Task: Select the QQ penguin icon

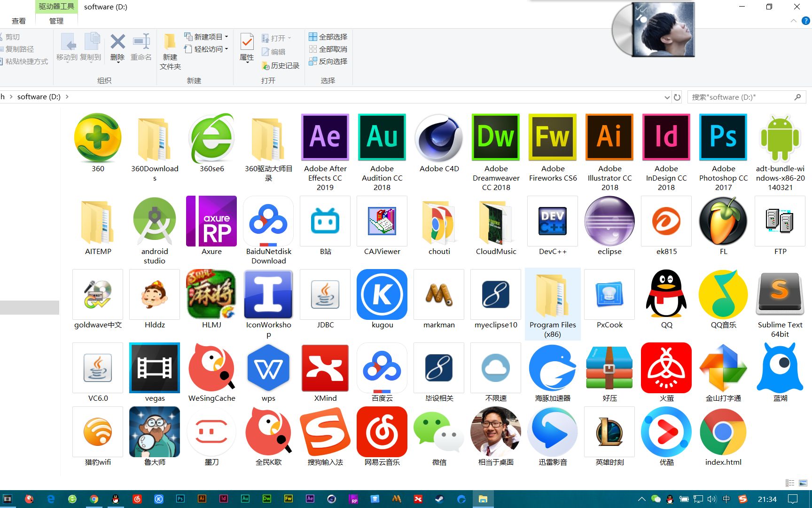Action: click(x=666, y=294)
